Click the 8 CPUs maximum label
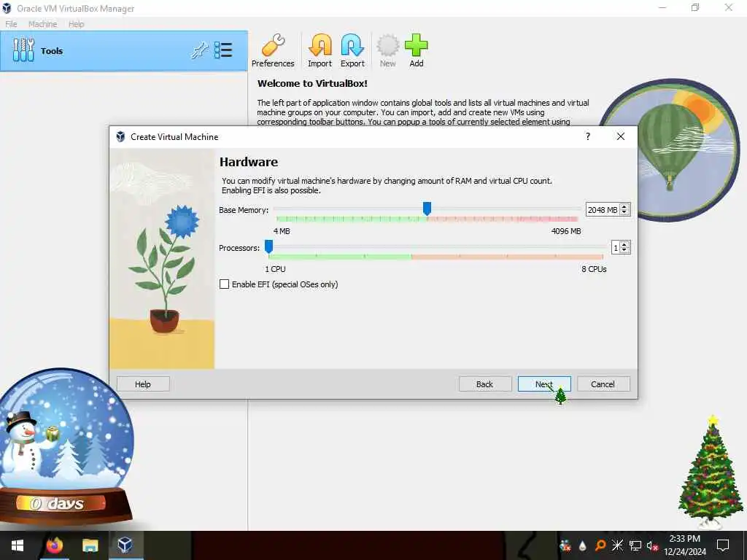 (x=594, y=269)
